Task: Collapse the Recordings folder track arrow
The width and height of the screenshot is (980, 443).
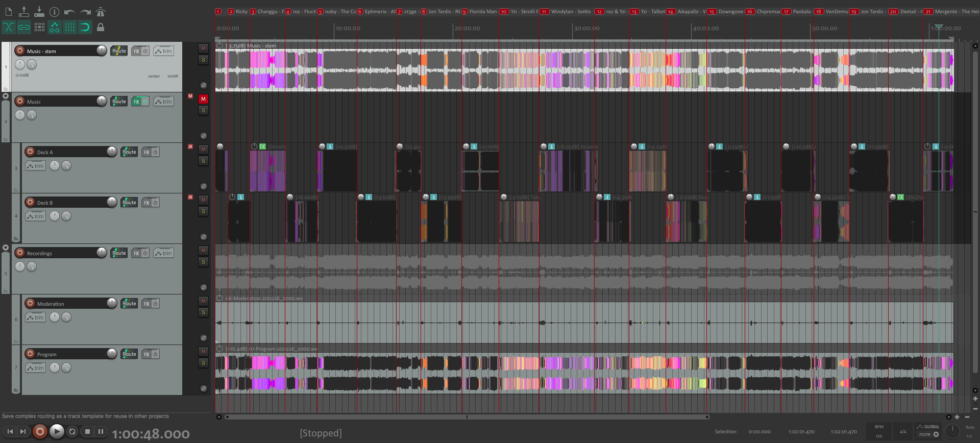Action: pyautogui.click(x=6, y=248)
